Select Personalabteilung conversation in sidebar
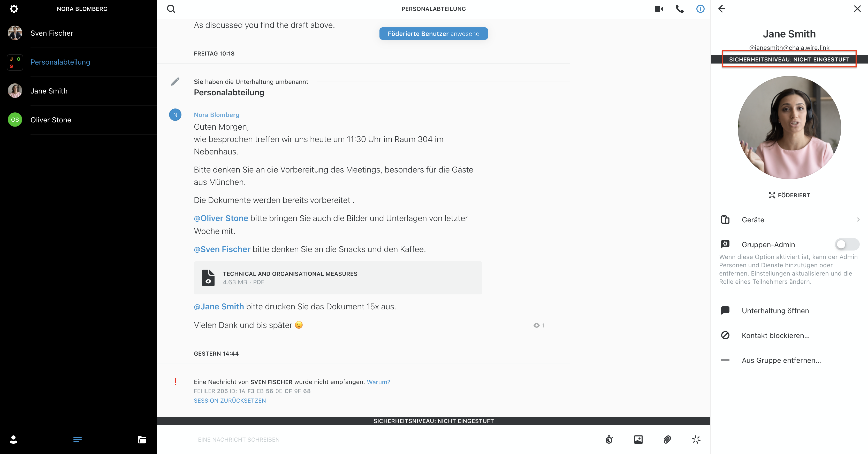The width and height of the screenshot is (868, 454). coord(78,62)
